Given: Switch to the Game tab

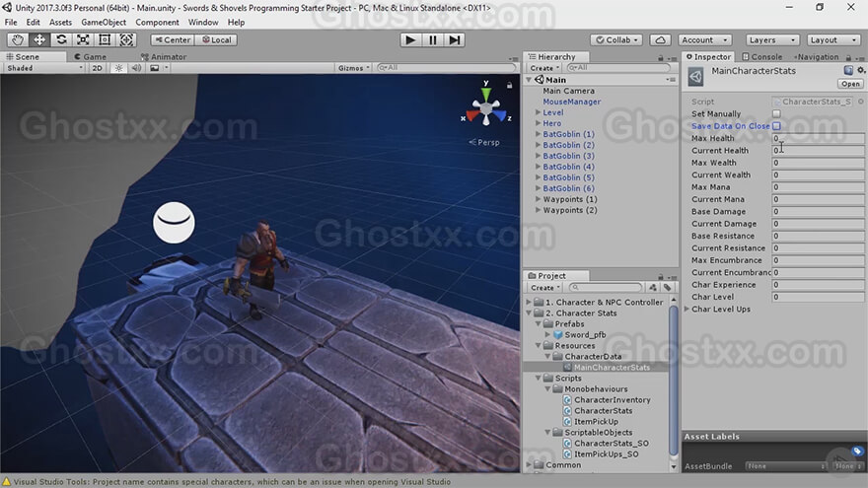Looking at the screenshot, I should click(90, 57).
